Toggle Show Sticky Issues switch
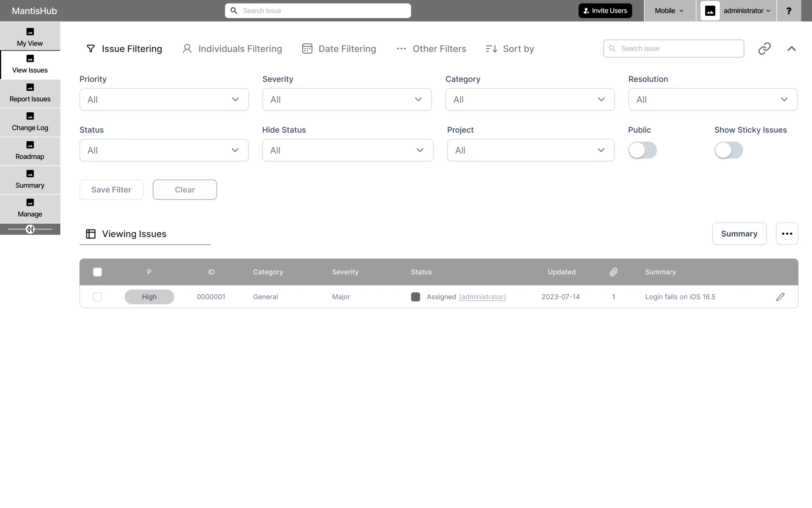The width and height of the screenshot is (812, 508). [x=728, y=150]
